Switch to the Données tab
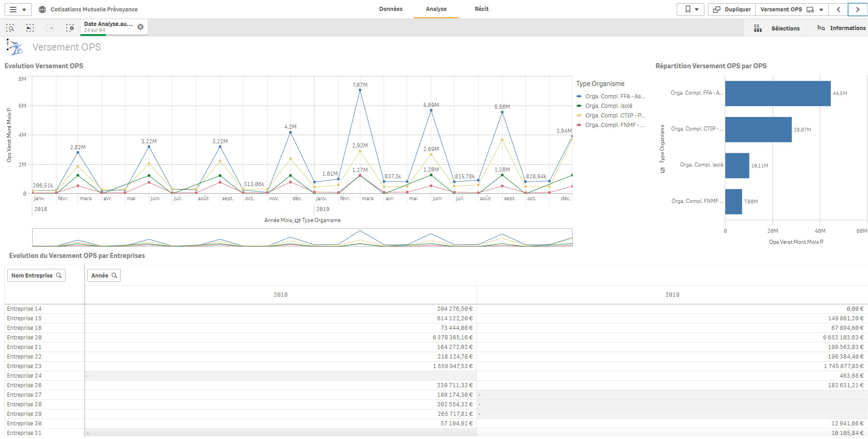 coord(391,9)
